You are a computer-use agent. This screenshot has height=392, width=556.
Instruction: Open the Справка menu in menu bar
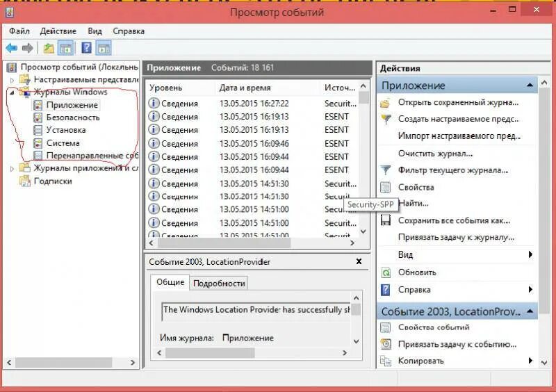point(129,31)
